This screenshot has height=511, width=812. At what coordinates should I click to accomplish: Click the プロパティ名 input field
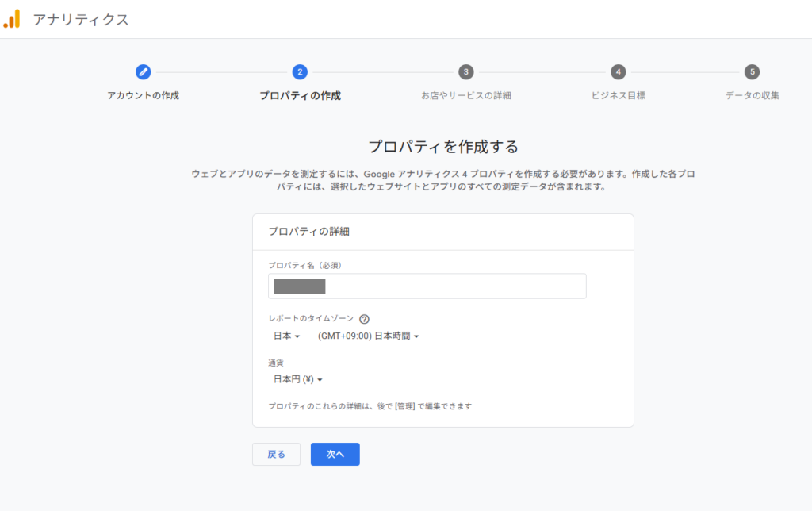pos(427,286)
